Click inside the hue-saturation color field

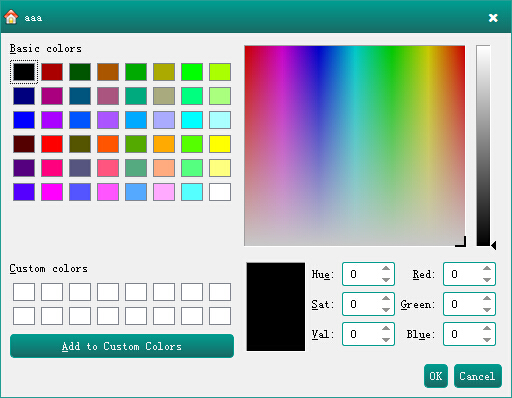355,146
